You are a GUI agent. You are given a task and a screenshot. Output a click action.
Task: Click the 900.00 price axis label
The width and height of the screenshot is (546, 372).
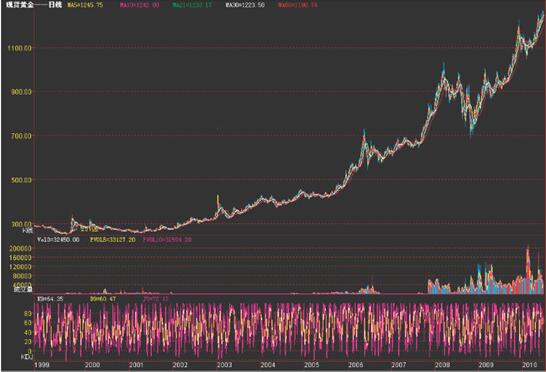(x=21, y=92)
